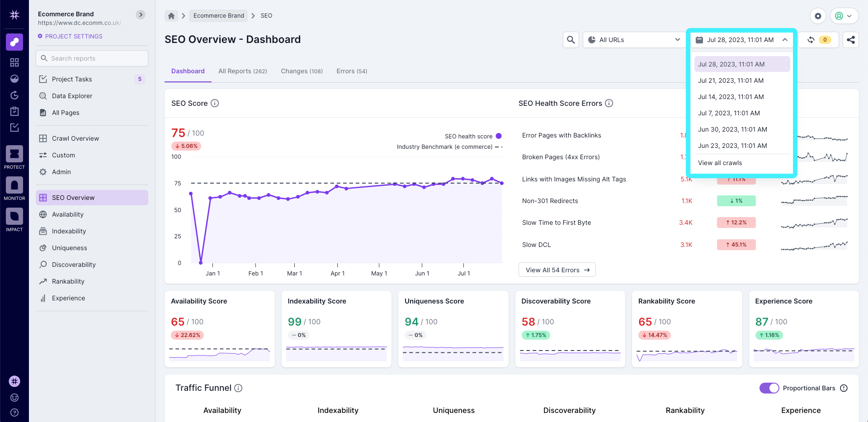Open the Experience Score card
868x422 pixels.
[804, 329]
